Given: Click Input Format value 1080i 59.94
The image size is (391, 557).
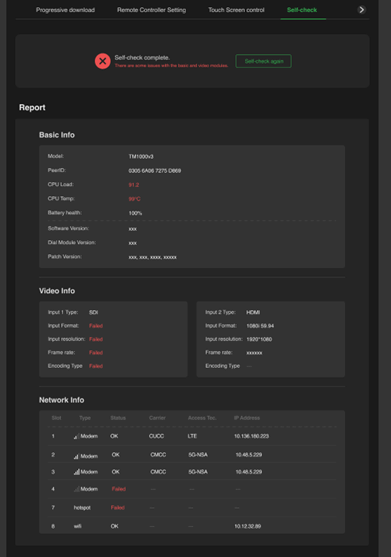Looking at the screenshot, I should pyautogui.click(x=260, y=326).
